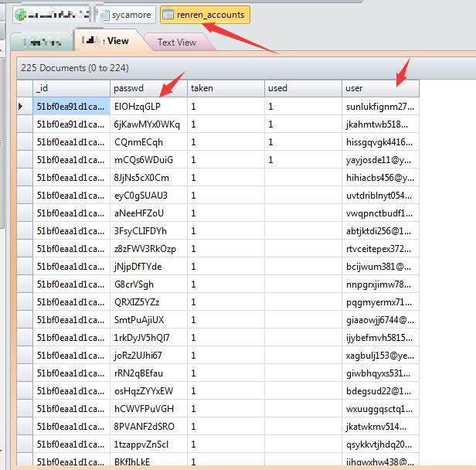Image resolution: width=476 pixels, height=470 pixels.
Task: Select passwd cell 'rRN2qBEfau'
Action: tap(148, 373)
